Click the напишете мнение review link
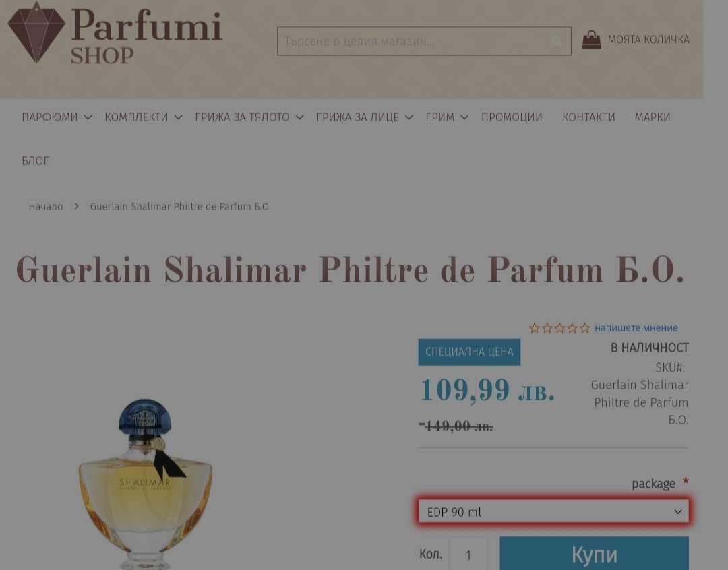728x570 pixels. pos(636,328)
